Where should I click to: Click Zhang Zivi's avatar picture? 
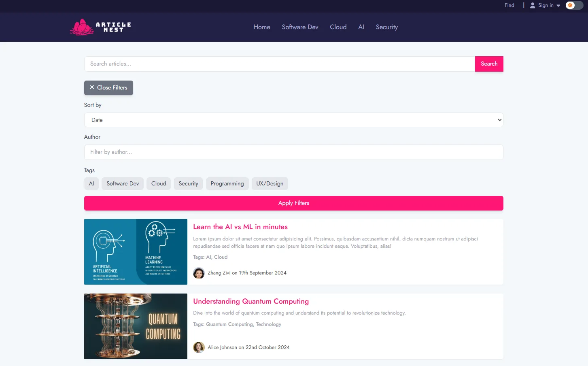199,273
